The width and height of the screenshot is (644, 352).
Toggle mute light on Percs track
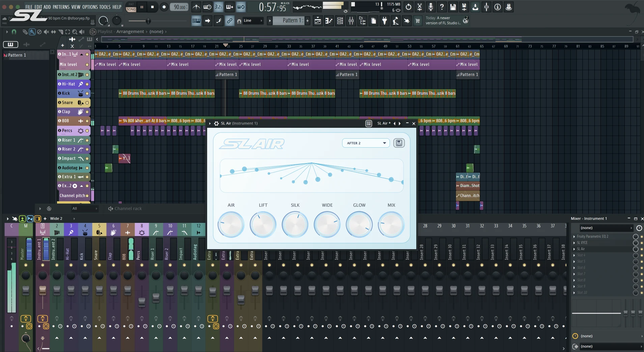[87, 130]
